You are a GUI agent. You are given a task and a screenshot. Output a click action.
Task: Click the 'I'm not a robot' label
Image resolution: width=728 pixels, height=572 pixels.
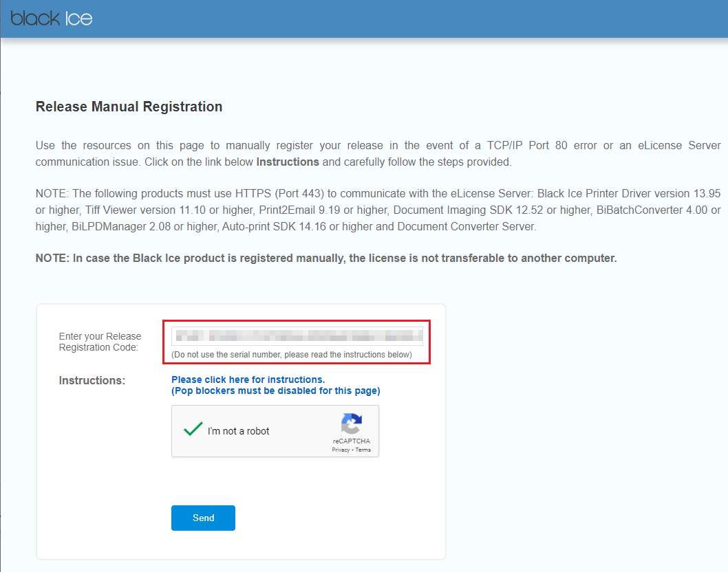click(238, 431)
